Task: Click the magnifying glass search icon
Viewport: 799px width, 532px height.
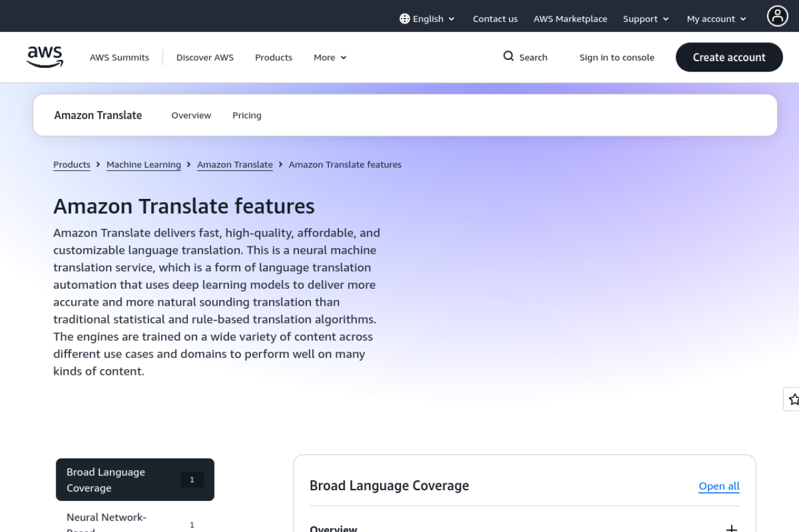Action: 508,57
